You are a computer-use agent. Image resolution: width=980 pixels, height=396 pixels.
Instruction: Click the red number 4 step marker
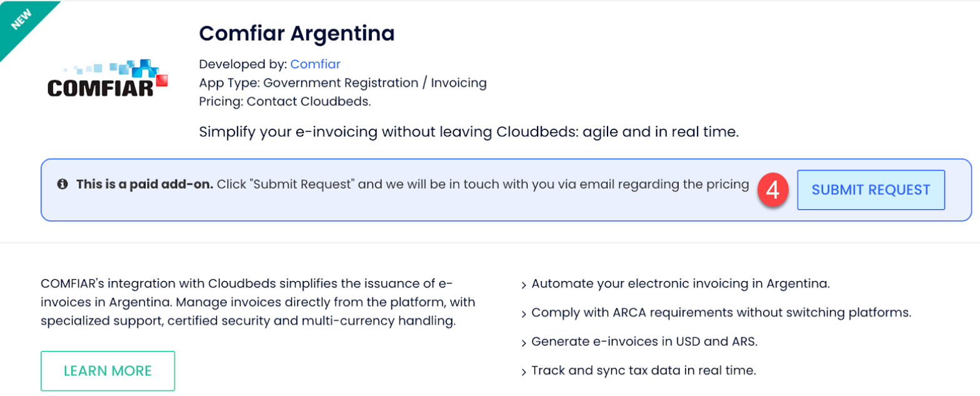pyautogui.click(x=772, y=189)
